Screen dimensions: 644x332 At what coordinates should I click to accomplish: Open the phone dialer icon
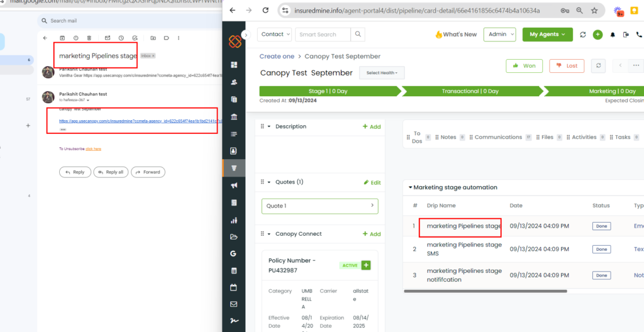click(x=639, y=35)
